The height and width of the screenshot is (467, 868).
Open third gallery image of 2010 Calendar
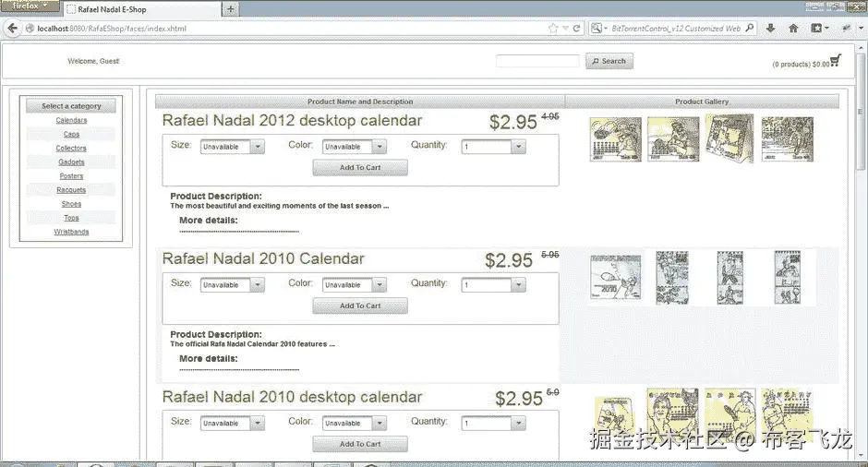tap(730, 277)
